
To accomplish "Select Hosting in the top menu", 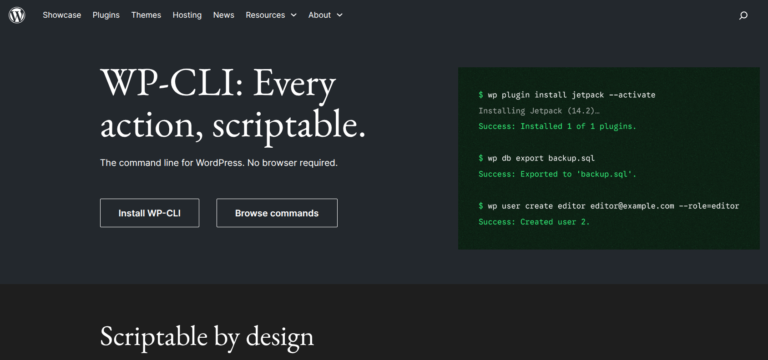I will point(187,15).
